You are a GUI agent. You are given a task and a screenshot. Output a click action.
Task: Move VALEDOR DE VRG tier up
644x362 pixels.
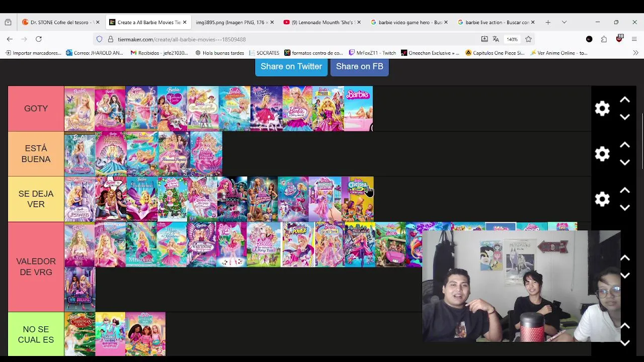(625, 258)
